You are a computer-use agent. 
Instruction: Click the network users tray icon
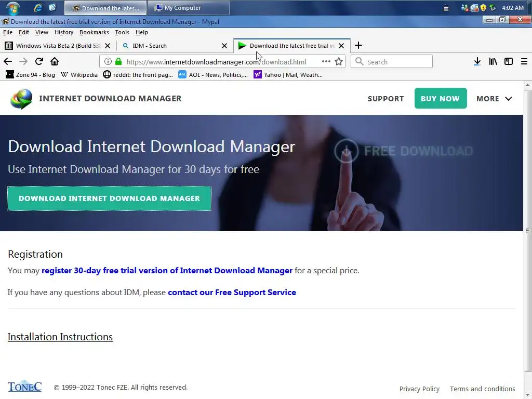click(464, 7)
